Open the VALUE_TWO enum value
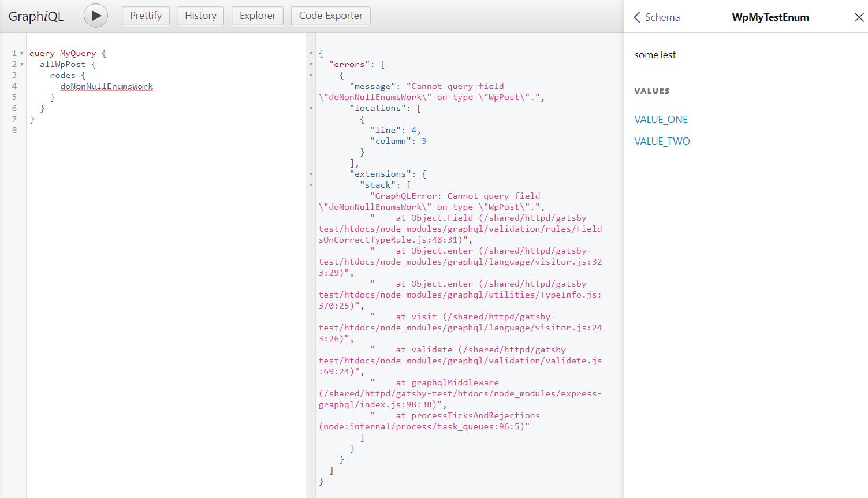868x498 pixels. click(x=662, y=141)
